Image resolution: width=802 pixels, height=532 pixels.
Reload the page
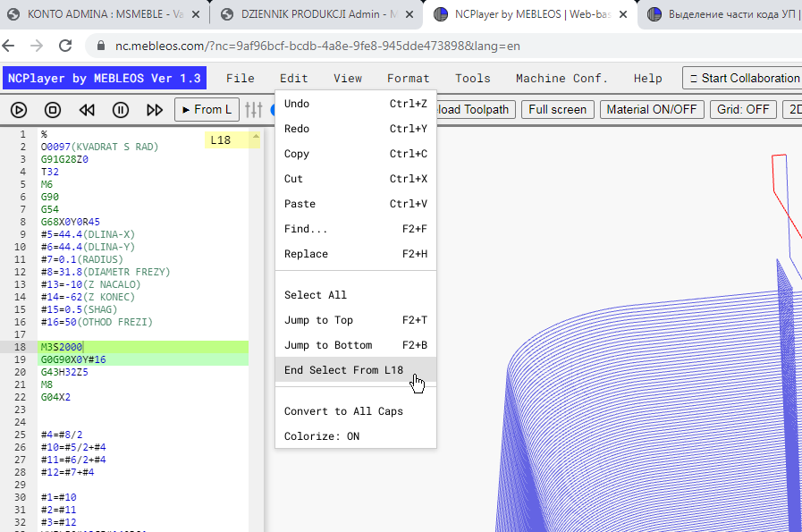tap(65, 46)
